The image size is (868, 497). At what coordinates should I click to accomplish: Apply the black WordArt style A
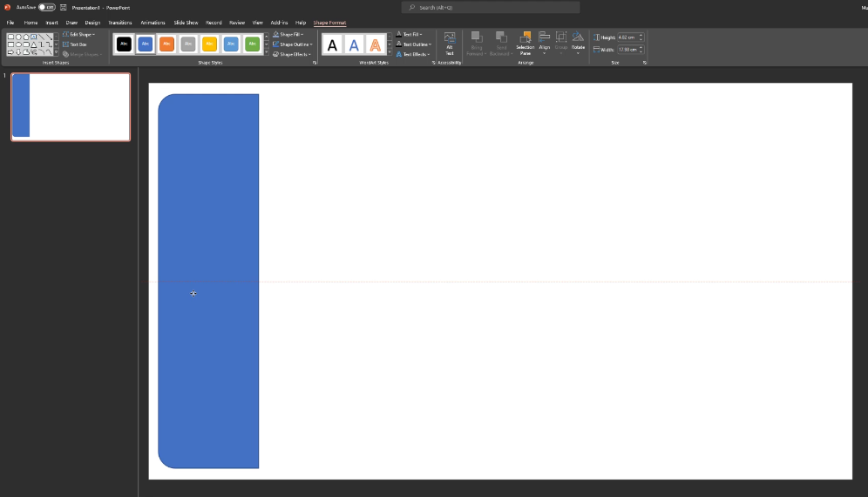[x=332, y=44]
